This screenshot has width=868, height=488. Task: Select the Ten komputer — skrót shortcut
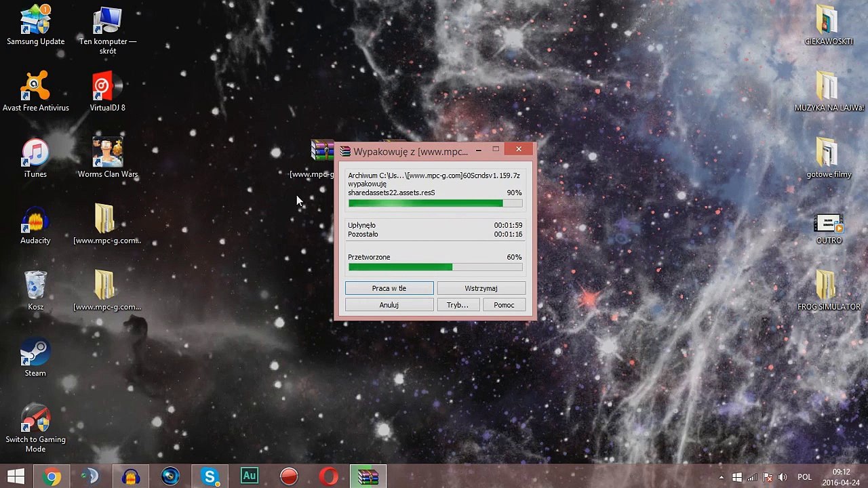point(107,30)
